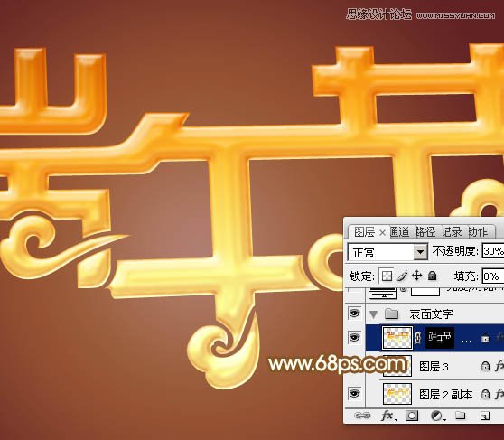Image resolution: width=504 pixels, height=440 pixels.
Task: Select the 图层 2 副本 thumbnail
Action: click(397, 394)
